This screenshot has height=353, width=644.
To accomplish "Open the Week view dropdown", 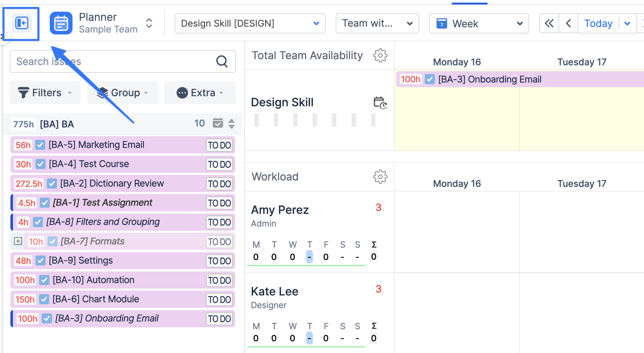I will 479,23.
